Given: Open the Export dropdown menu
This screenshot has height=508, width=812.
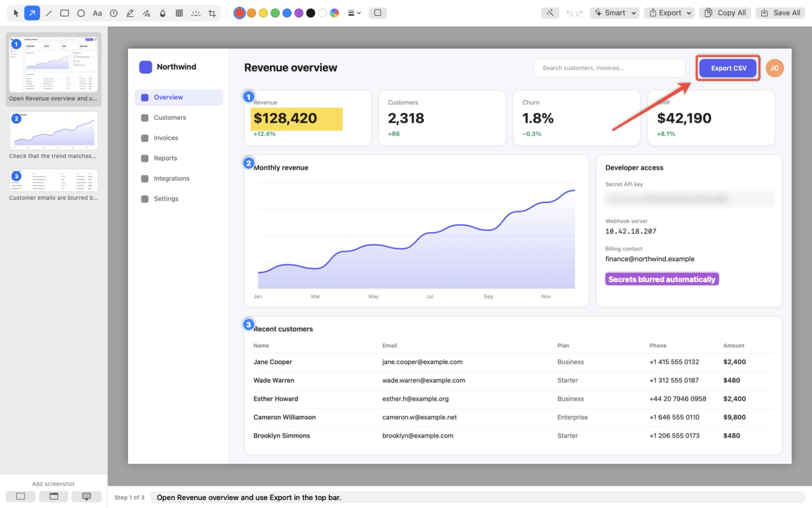Looking at the screenshot, I should point(669,13).
